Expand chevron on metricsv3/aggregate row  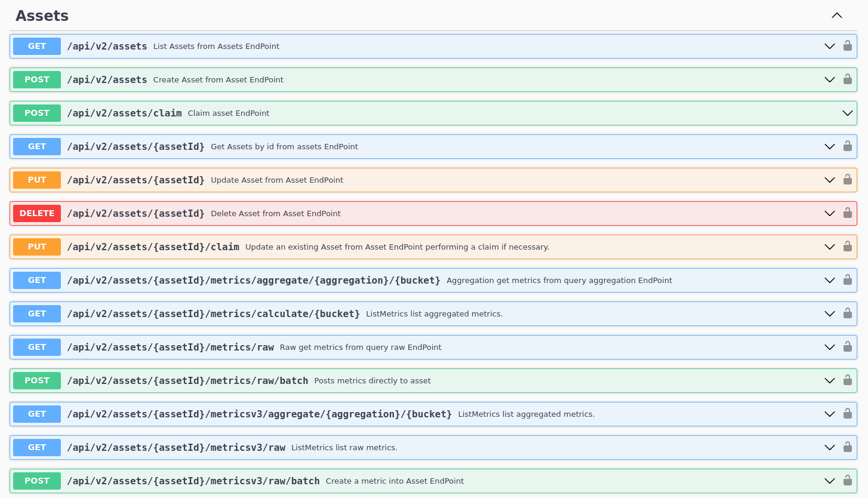click(x=830, y=414)
